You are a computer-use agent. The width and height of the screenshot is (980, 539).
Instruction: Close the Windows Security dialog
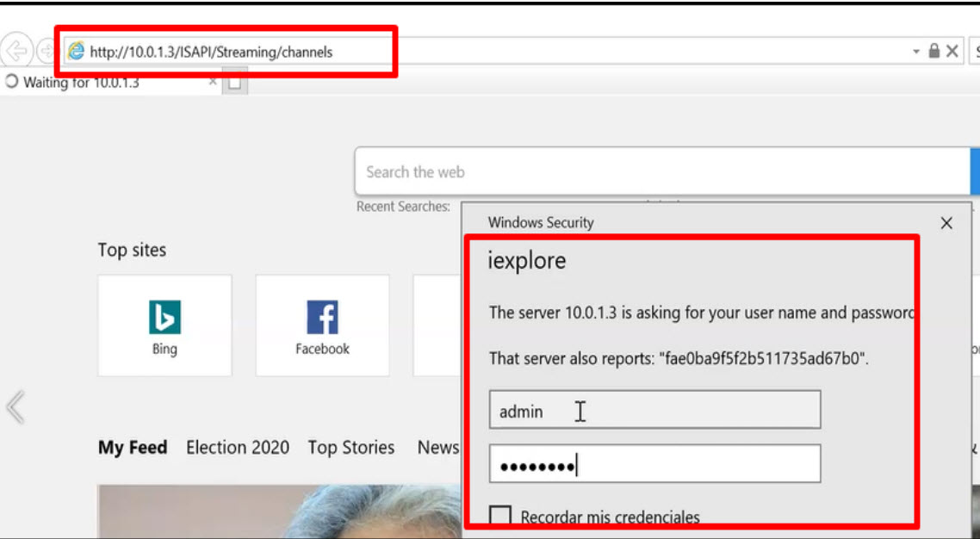(946, 223)
